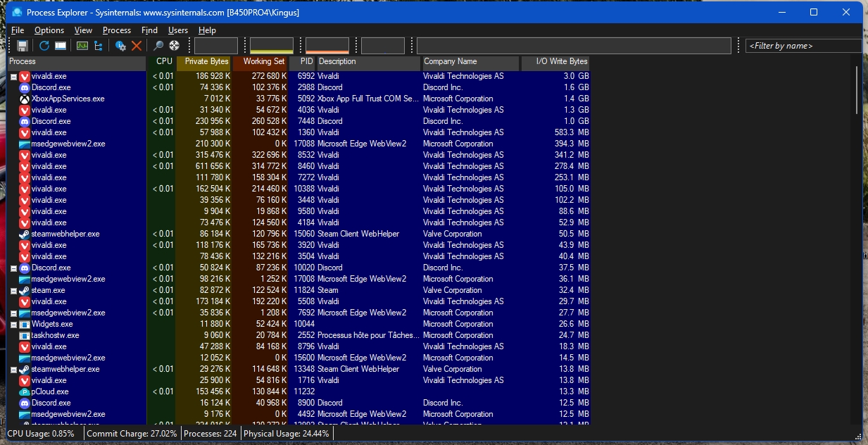
Task: Click the vertical scrollbar of process list
Action: 857,92
